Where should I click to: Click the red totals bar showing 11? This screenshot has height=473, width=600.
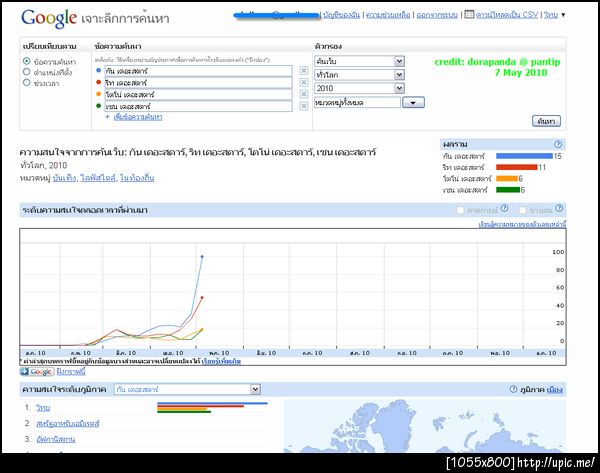517,167
